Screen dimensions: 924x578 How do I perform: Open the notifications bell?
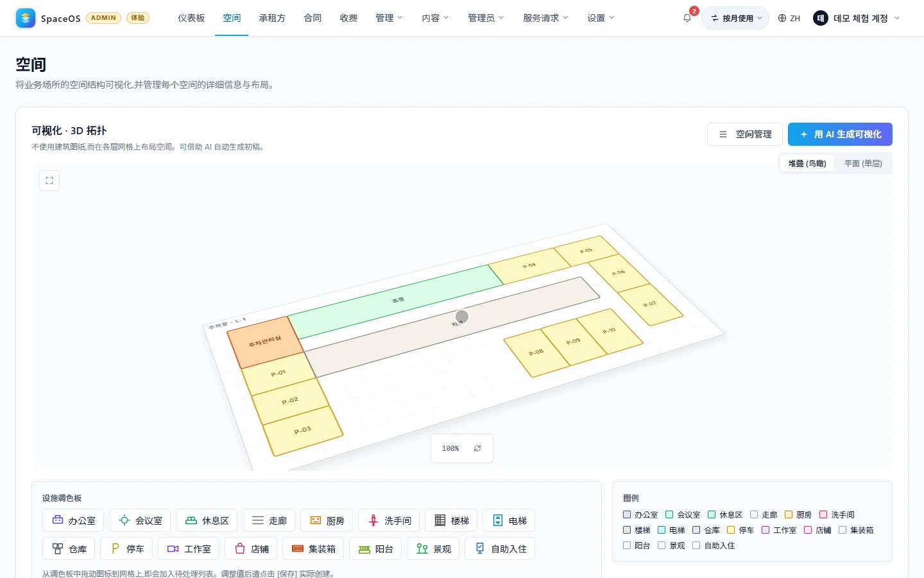coord(687,18)
